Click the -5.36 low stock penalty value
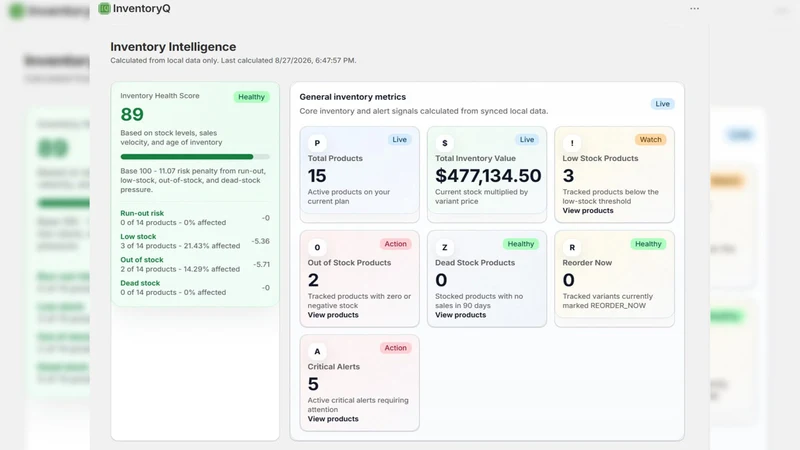Image resolution: width=800 pixels, height=450 pixels. click(x=261, y=241)
